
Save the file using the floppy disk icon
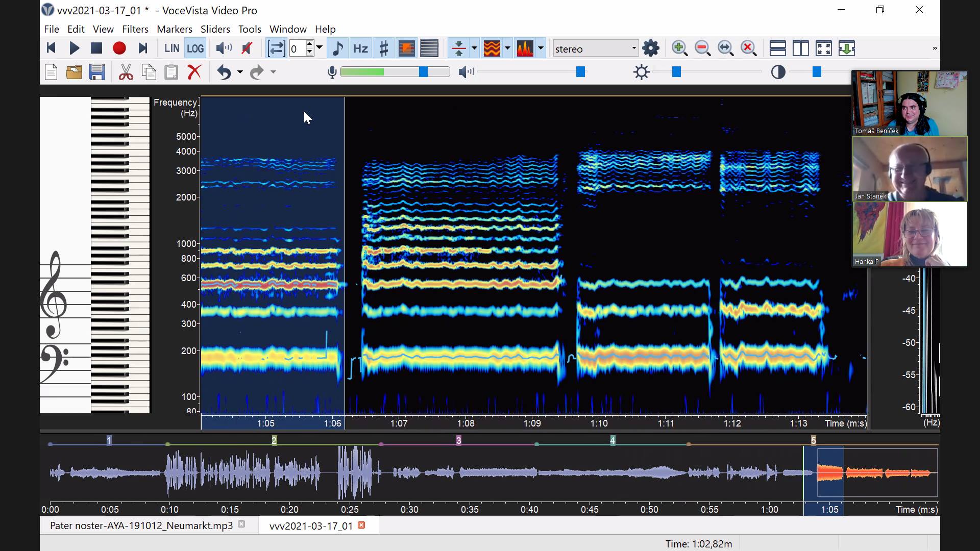point(96,72)
